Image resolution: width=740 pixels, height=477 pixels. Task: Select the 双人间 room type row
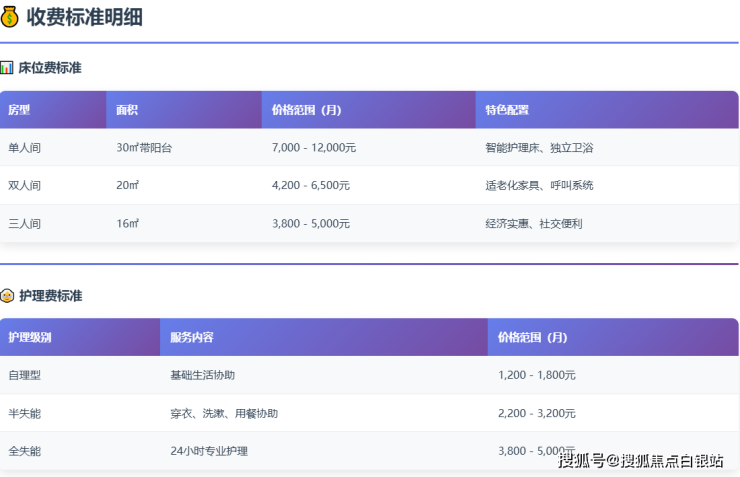tap(25, 186)
